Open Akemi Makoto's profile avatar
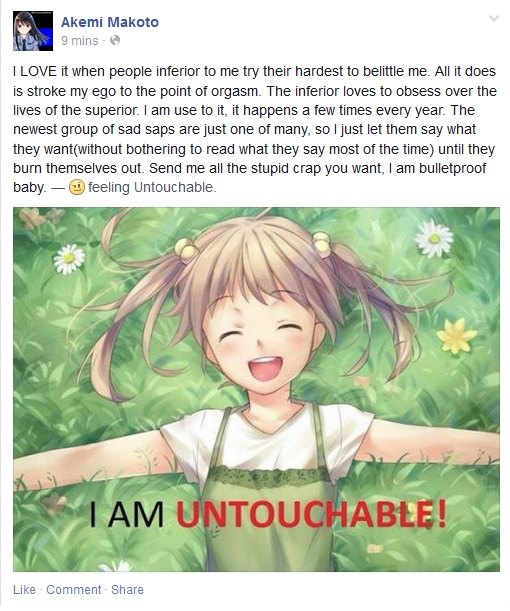The height and width of the screenshot is (611, 510). [33, 31]
